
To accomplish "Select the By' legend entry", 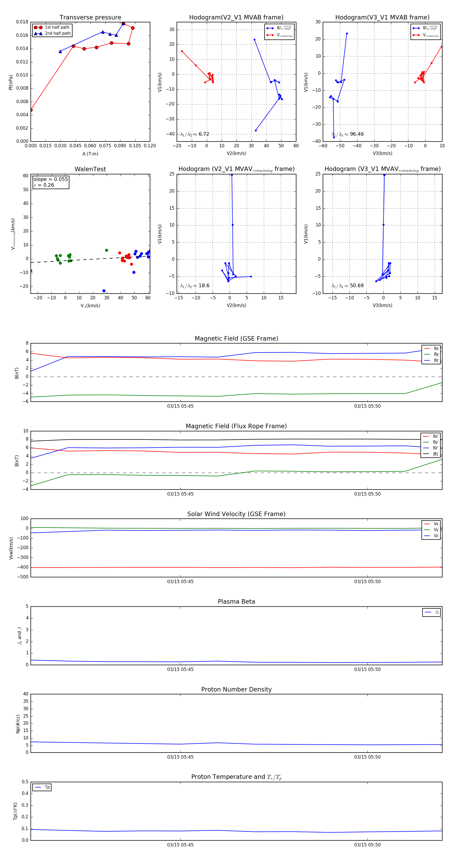I will [x=431, y=442].
